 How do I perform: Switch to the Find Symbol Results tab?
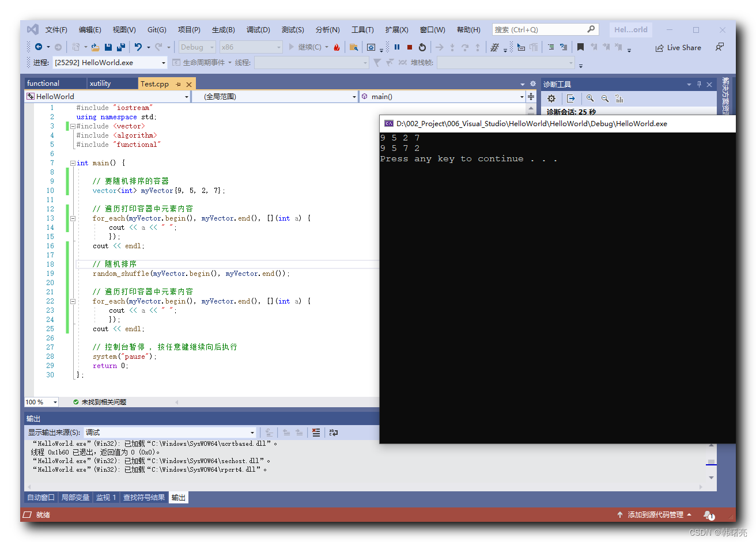coord(144,498)
